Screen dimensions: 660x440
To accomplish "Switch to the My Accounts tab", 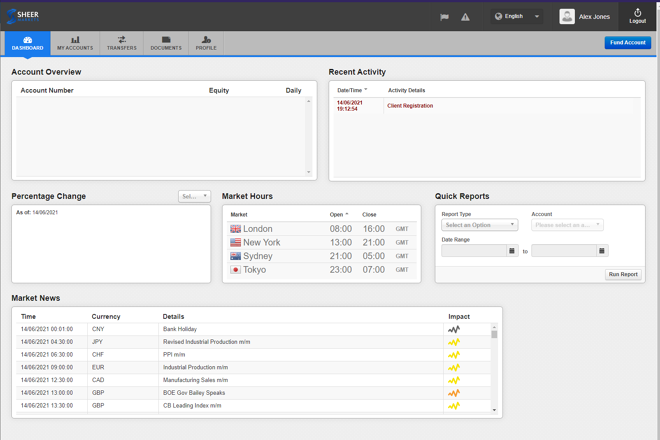I will [75, 43].
